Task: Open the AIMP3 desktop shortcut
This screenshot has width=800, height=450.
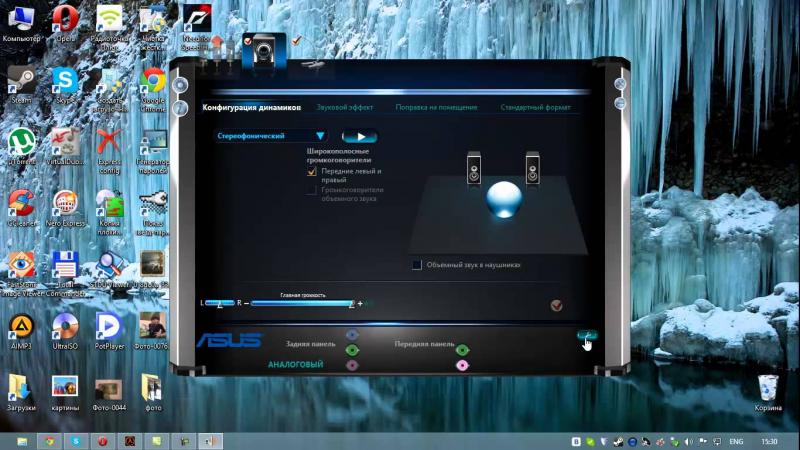Action: [21, 331]
